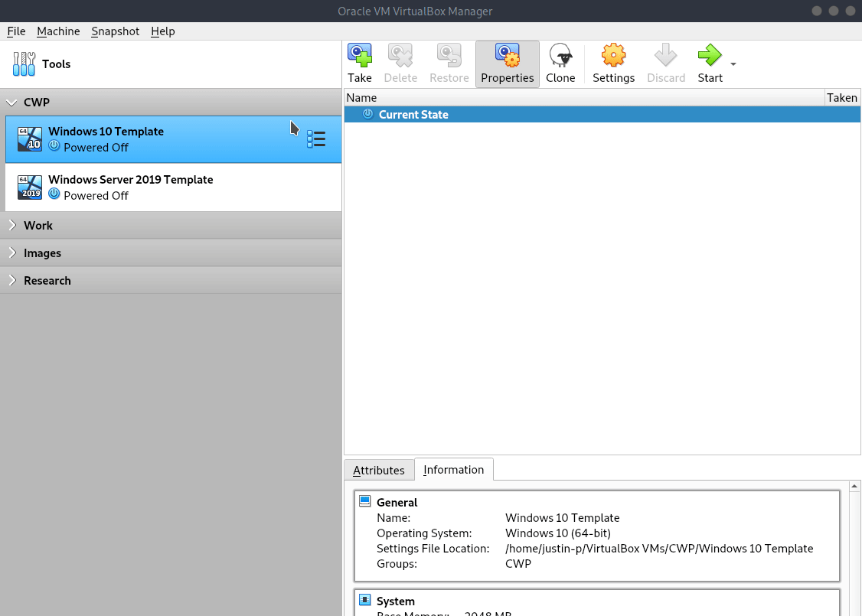The width and height of the screenshot is (862, 616).
Task: Expand the Research group
Action: point(13,280)
